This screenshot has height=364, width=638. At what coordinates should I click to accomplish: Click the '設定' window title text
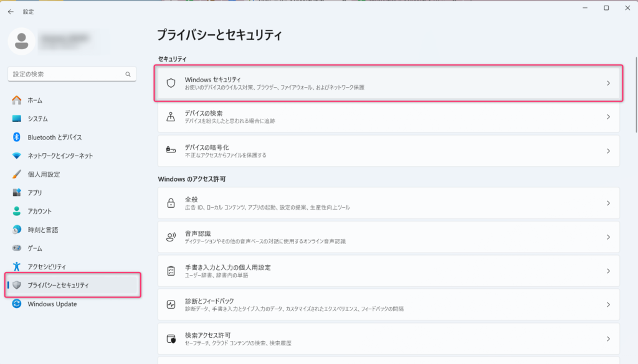click(29, 12)
